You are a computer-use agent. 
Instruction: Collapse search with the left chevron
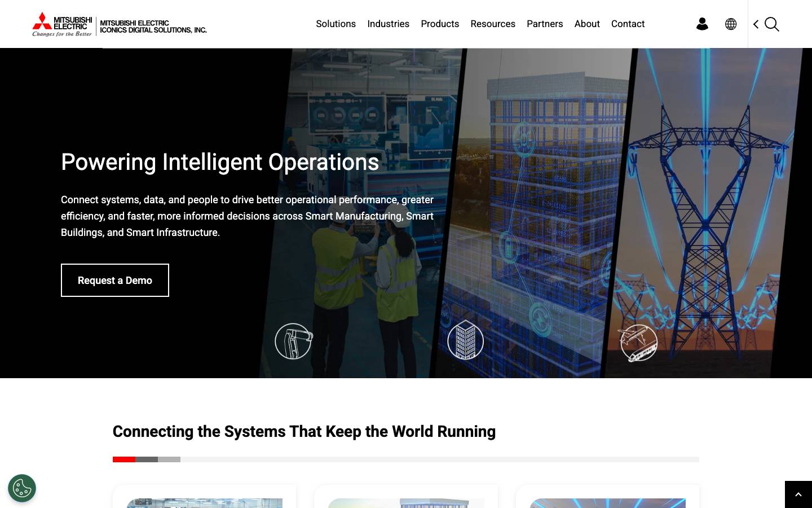[x=756, y=24]
